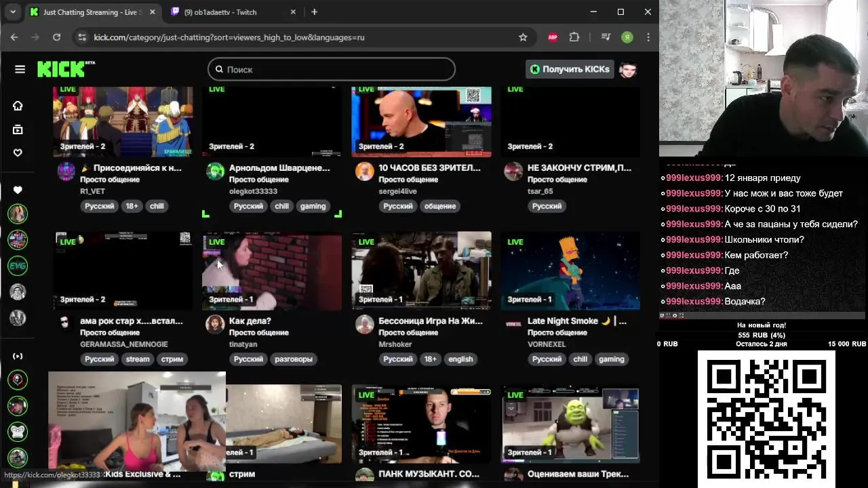Bookmark this page with the star icon
The height and width of the screenshot is (488, 868).
(523, 37)
